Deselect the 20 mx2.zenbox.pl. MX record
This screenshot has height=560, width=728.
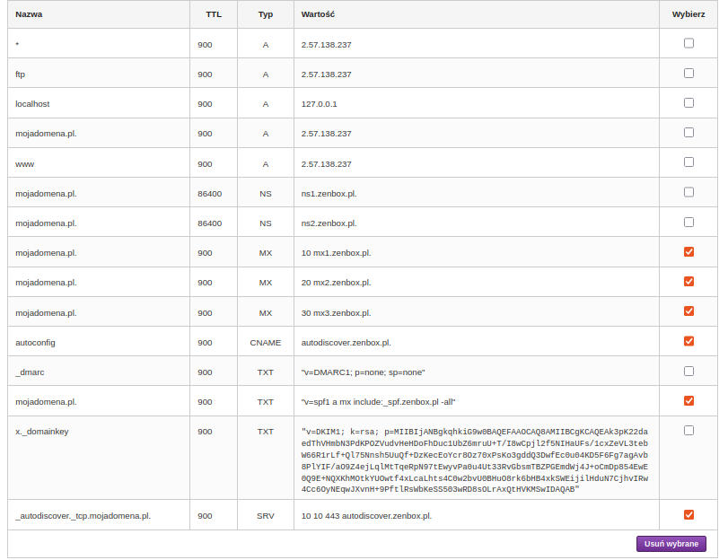tap(689, 282)
